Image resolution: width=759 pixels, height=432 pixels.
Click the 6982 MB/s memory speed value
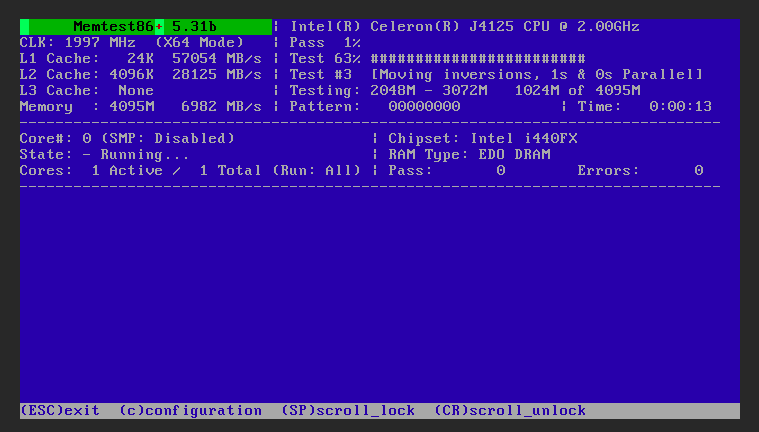pos(221,107)
